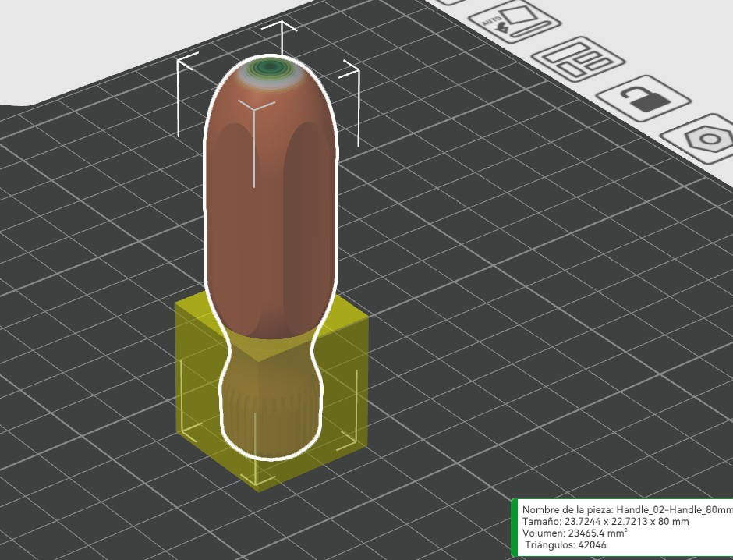The image size is (733, 560).
Task: Click the 'Tamaño: 23.7244 x 22.7213 x 80 mm' text
Action: click(605, 521)
